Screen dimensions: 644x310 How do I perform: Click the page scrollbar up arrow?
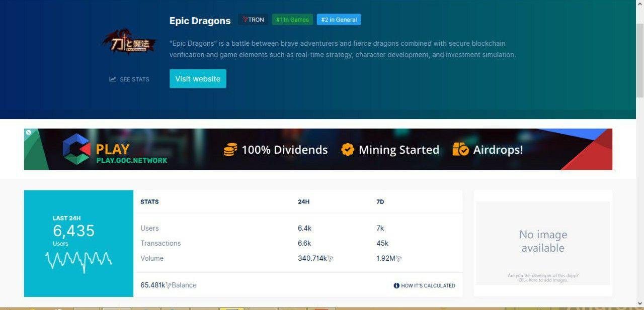(x=640, y=4)
